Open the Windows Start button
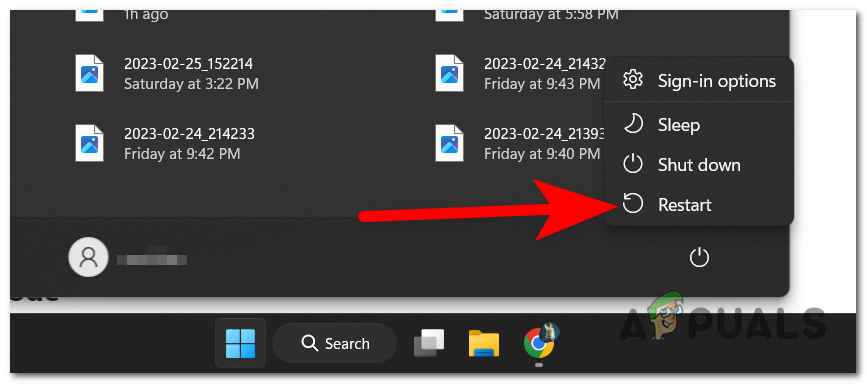This screenshot has height=384, width=867. (241, 343)
